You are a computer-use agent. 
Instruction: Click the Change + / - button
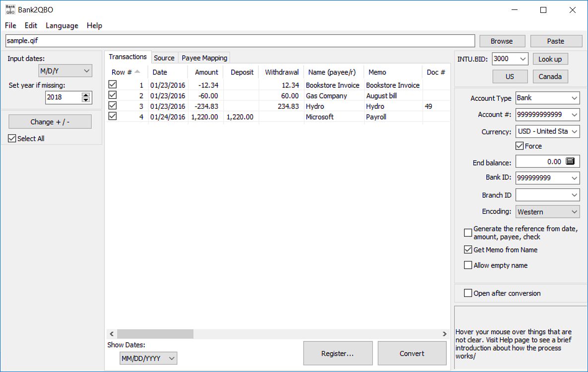click(50, 122)
